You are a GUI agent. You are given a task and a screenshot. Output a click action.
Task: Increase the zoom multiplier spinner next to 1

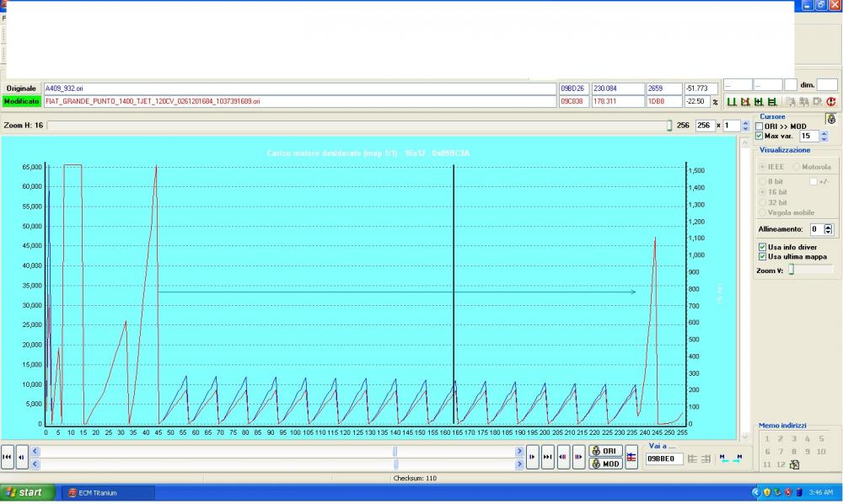point(745,123)
